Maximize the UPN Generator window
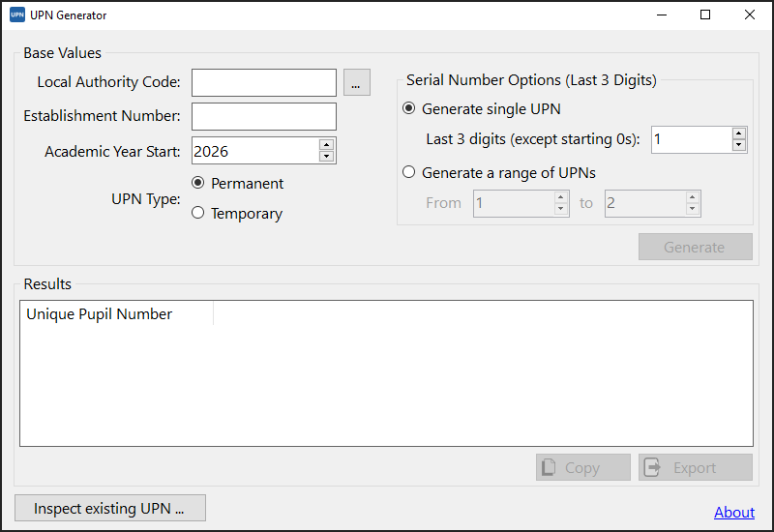This screenshot has height=532, width=774. pyautogui.click(x=705, y=15)
